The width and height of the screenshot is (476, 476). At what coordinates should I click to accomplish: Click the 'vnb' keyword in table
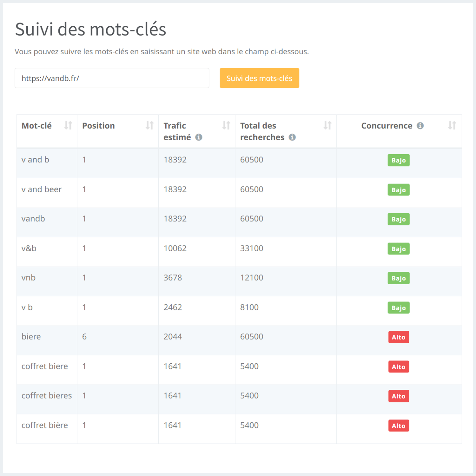pos(29,278)
